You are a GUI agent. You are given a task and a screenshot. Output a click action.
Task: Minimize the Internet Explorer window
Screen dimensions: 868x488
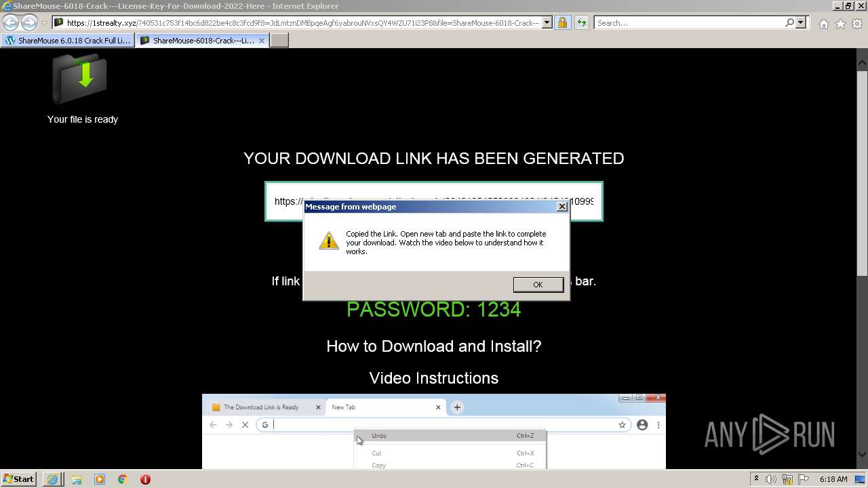(837, 6)
